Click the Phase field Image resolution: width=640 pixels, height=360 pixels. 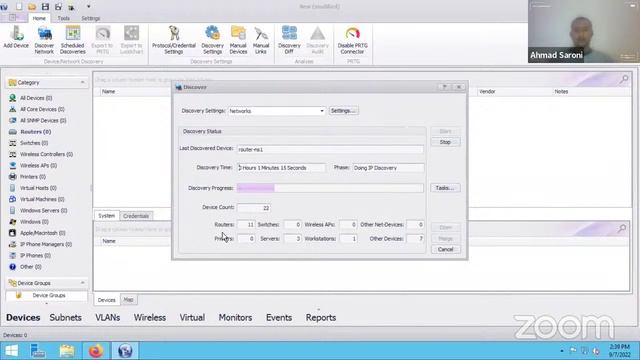(388, 168)
